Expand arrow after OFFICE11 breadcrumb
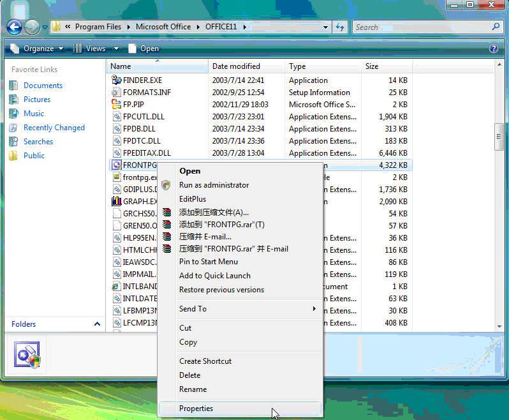The width and height of the screenshot is (509, 420). pyautogui.click(x=245, y=27)
